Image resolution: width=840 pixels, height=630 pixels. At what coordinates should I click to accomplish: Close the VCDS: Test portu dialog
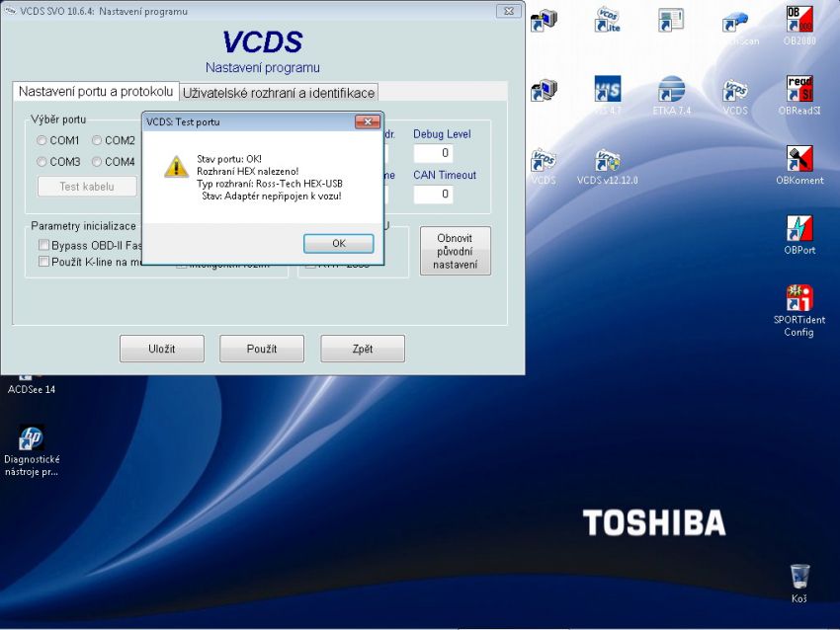pos(368,122)
